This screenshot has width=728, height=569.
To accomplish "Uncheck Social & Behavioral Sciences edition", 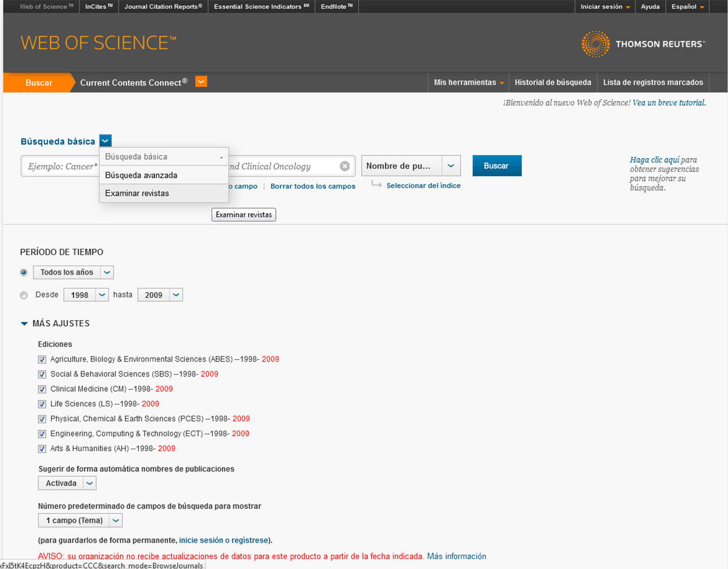I will tap(42, 374).
